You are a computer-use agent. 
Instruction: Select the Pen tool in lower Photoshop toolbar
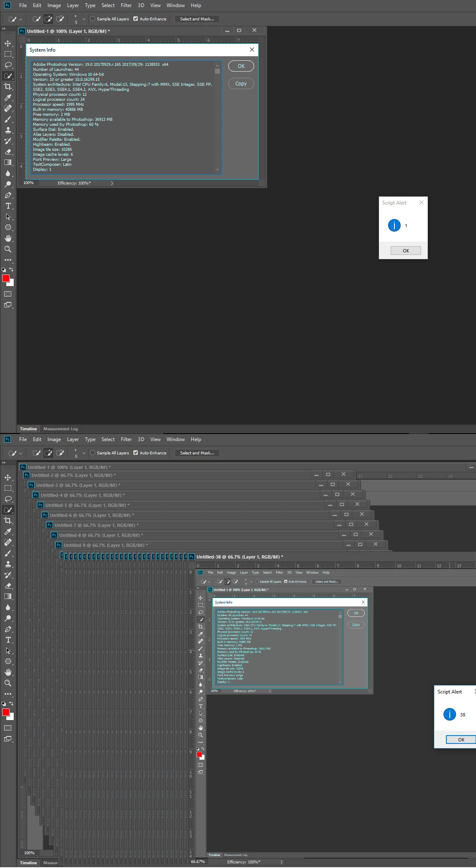[x=8, y=629]
